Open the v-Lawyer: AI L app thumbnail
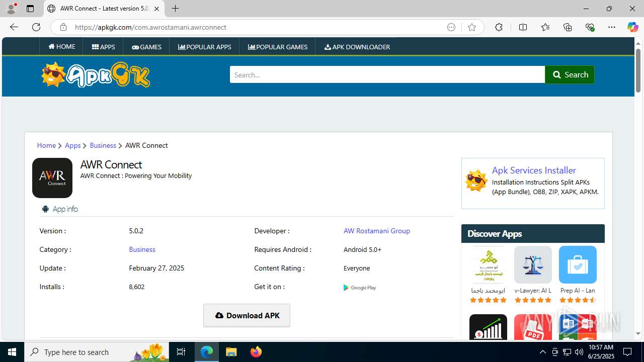The image size is (644, 362). 533,264
